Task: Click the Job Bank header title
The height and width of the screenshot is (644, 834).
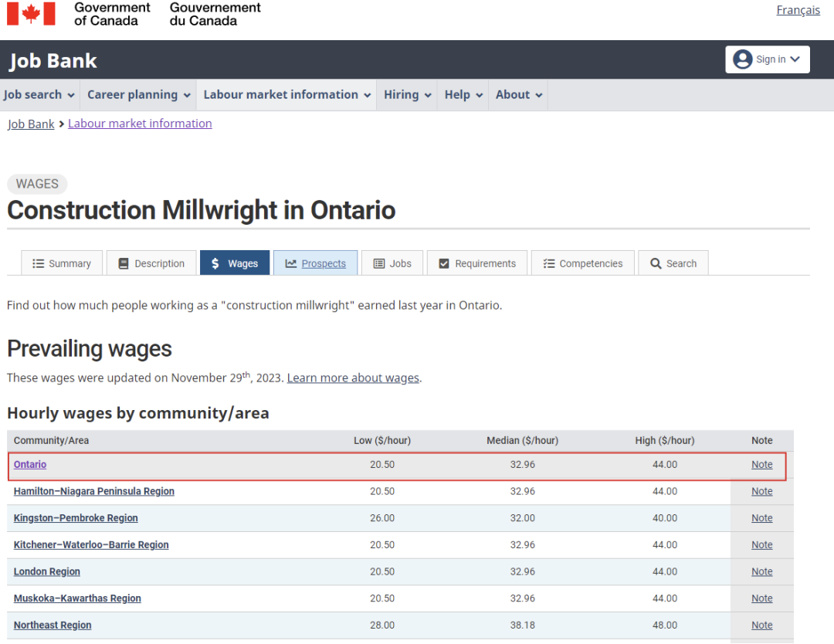Action: tap(53, 61)
